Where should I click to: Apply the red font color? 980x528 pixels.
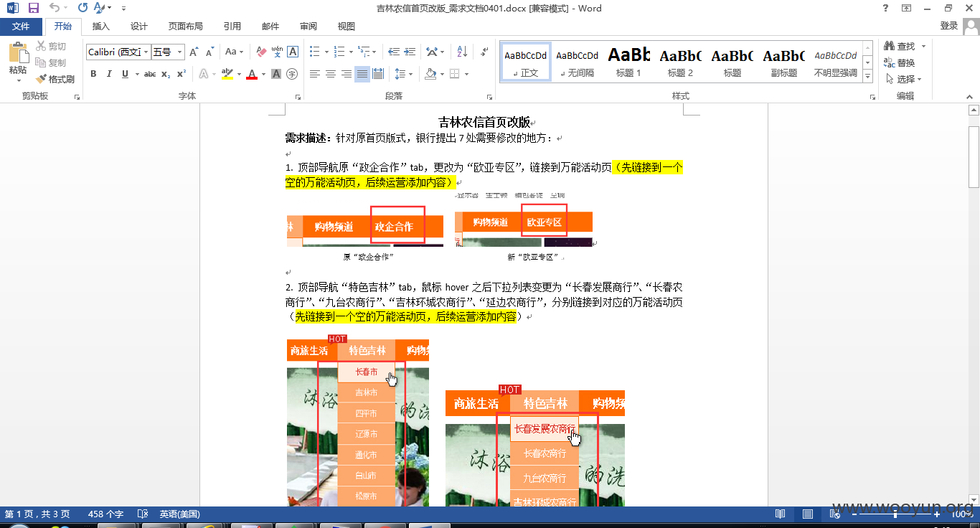[x=251, y=74]
